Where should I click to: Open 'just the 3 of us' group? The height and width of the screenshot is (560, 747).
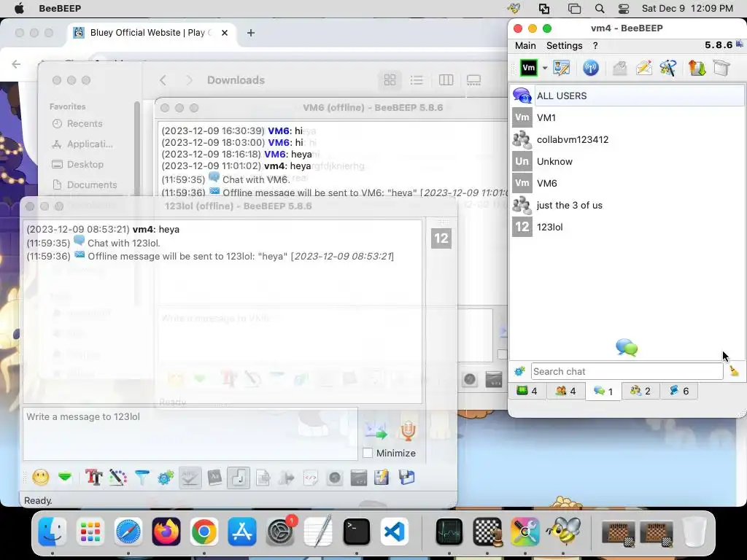(x=627, y=205)
